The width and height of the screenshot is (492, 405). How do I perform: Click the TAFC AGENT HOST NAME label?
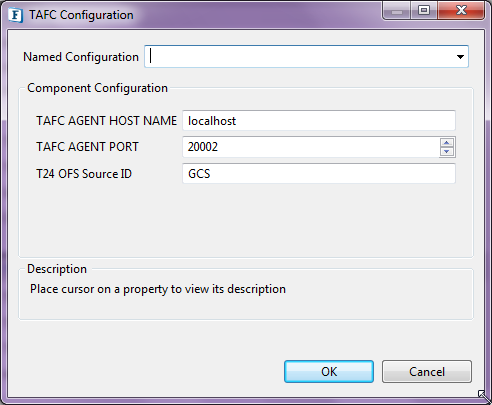[x=106, y=121]
